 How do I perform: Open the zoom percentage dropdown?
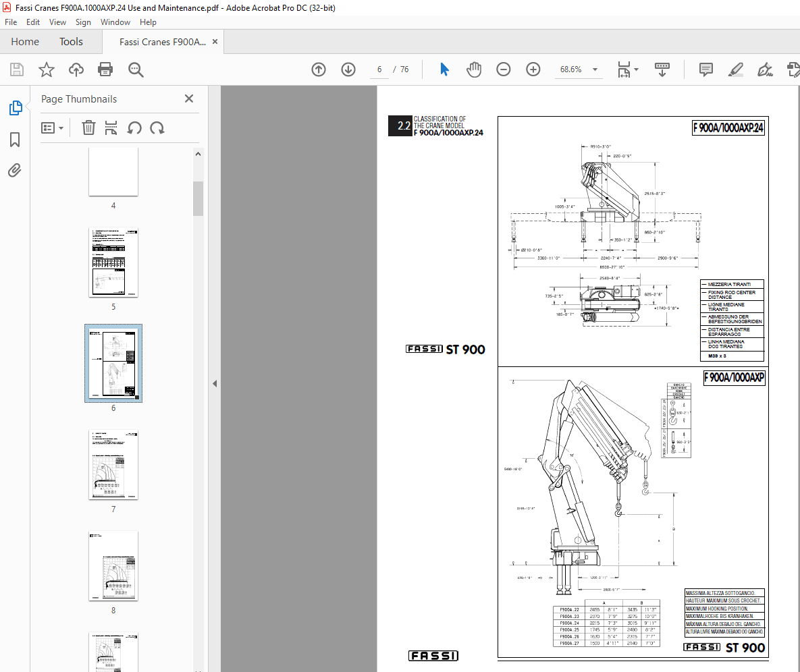pos(594,69)
